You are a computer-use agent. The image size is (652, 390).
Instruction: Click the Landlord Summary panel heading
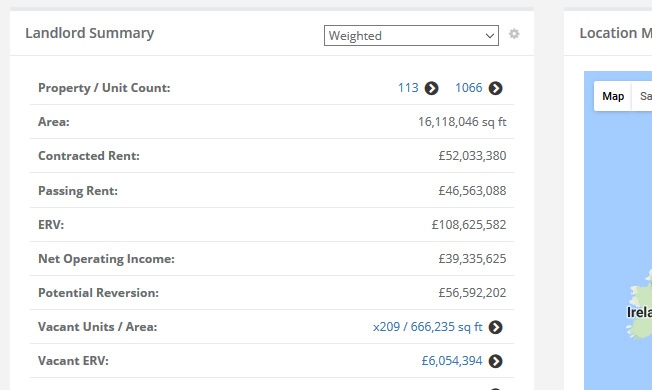click(89, 33)
